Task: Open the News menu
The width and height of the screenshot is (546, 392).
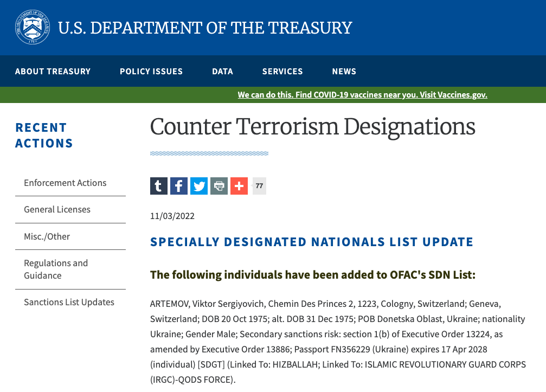Action: point(344,72)
